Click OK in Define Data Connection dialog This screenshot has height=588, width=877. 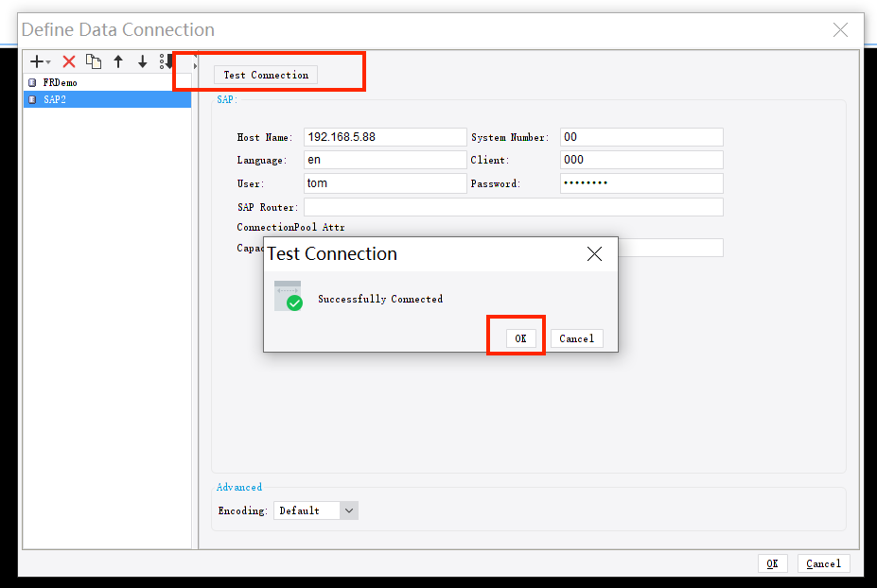tap(772, 563)
